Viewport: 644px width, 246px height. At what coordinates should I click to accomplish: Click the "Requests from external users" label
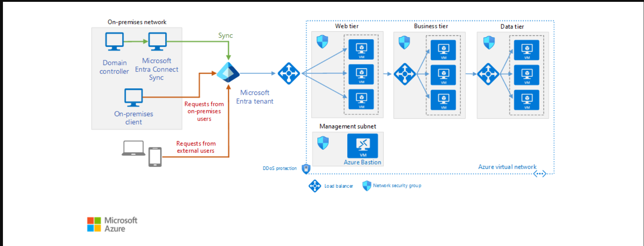196,147
